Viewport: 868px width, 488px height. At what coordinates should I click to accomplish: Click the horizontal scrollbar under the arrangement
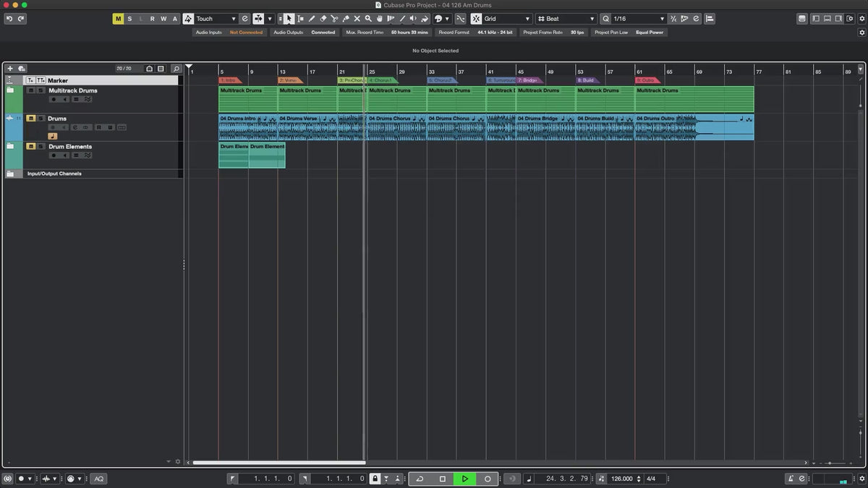278,463
